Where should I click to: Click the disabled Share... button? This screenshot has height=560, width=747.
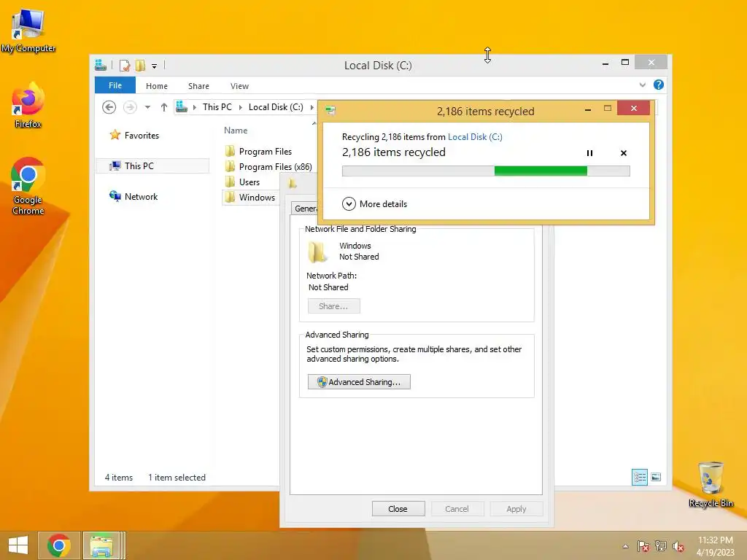pyautogui.click(x=333, y=306)
